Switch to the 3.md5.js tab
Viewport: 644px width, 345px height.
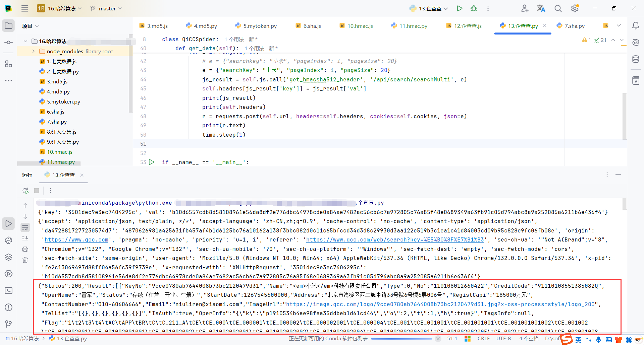(x=154, y=26)
